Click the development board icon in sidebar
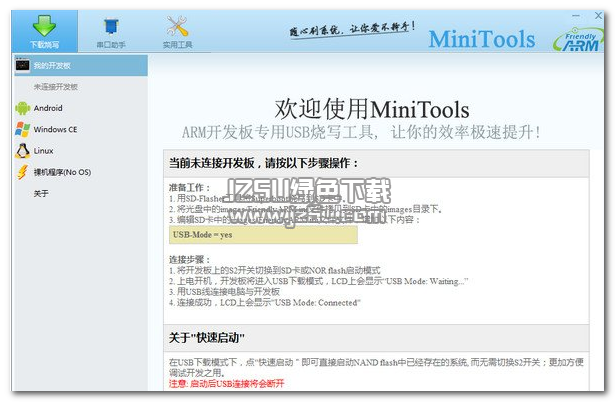This screenshot has height=402, width=615. [x=22, y=65]
